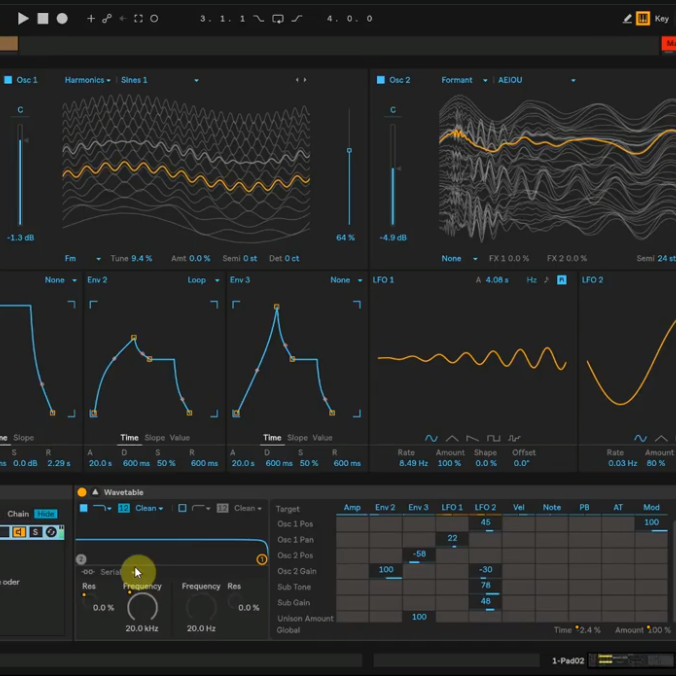Select Env 2 Time tab
676x676 pixels.
click(129, 438)
